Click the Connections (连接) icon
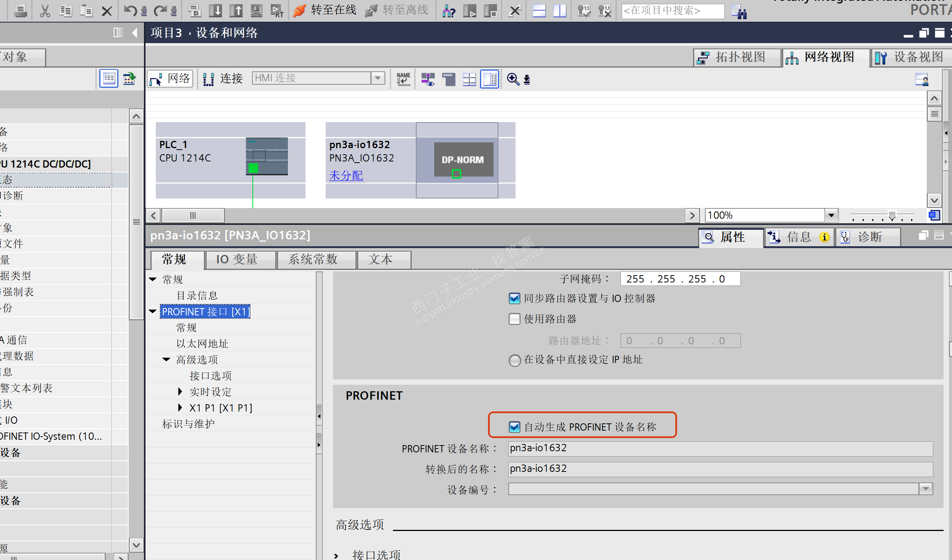 tap(223, 79)
